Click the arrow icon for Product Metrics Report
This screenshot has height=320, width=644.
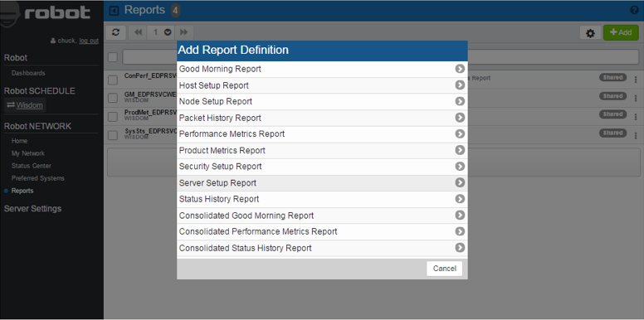[x=460, y=150]
